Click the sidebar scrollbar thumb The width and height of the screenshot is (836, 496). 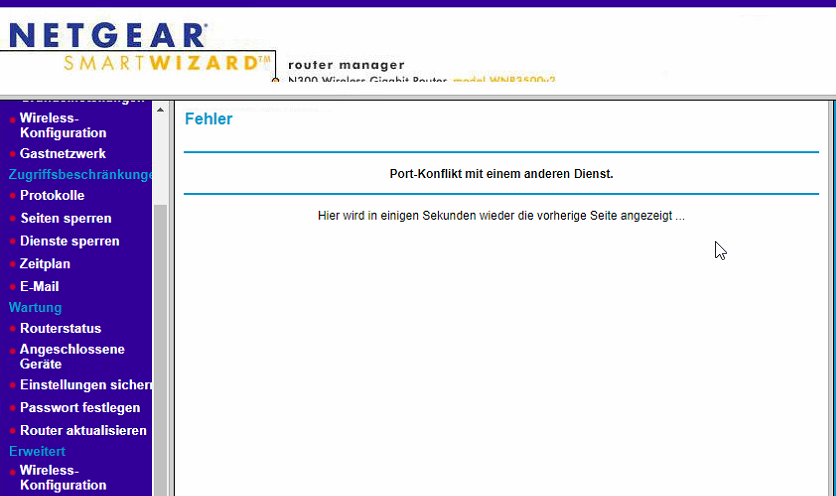click(x=160, y=350)
